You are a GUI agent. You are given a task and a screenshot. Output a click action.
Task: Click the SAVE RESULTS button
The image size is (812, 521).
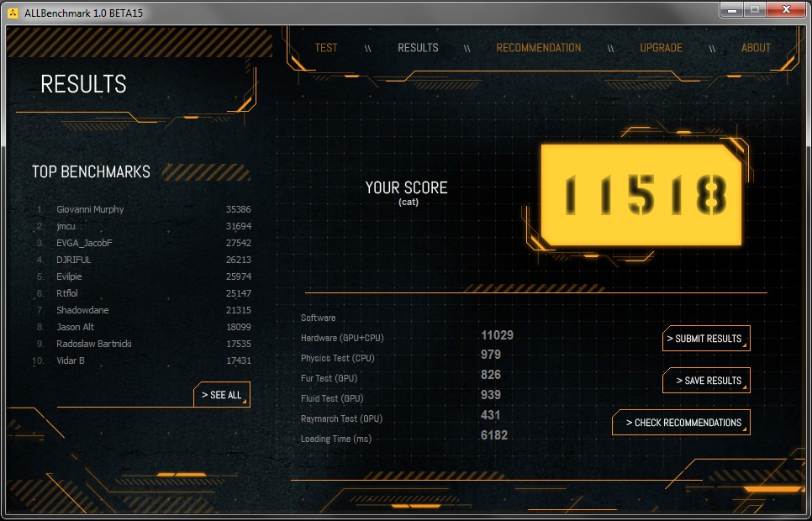(x=706, y=381)
